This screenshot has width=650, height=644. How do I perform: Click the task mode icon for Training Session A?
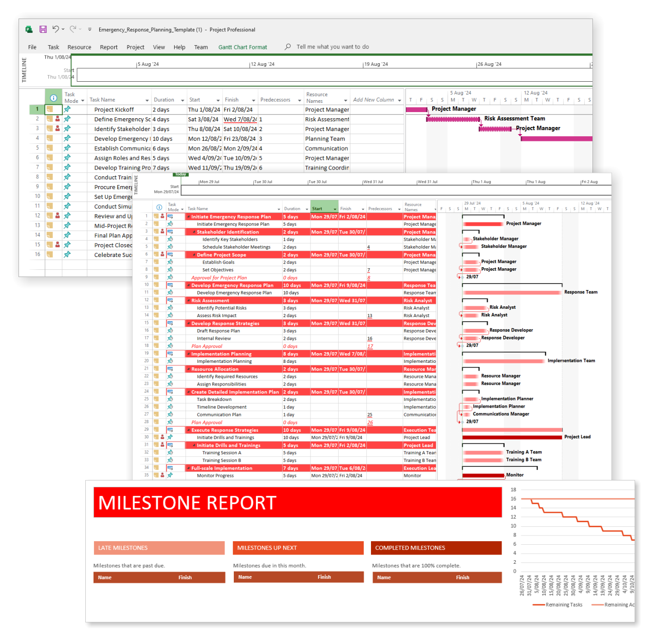click(x=170, y=452)
